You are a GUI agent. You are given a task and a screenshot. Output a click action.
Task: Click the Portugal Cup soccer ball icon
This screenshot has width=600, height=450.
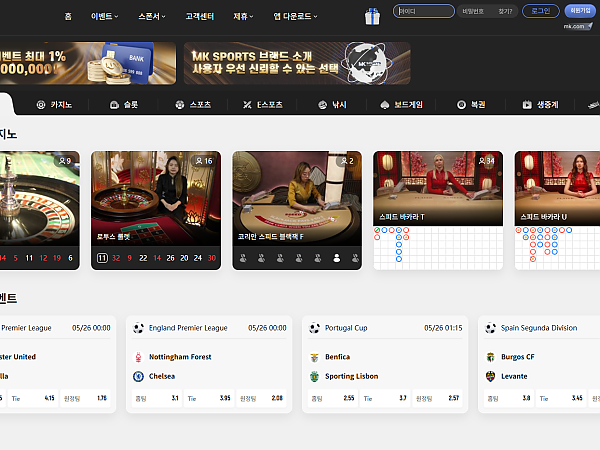[314, 328]
